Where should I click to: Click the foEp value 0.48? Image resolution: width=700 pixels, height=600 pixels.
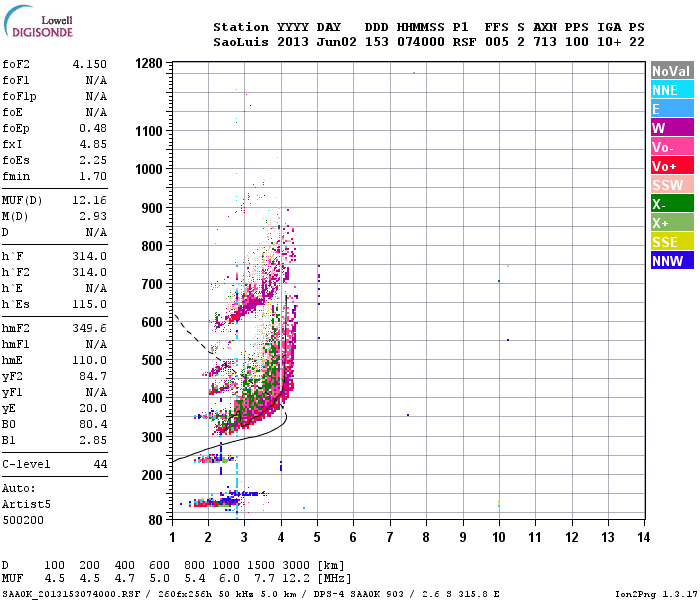click(93, 128)
